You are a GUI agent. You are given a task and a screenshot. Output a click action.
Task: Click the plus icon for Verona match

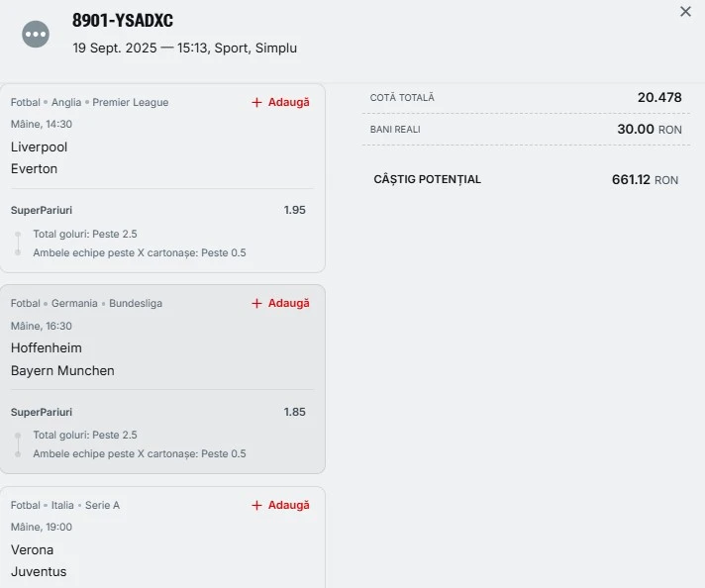pos(256,505)
